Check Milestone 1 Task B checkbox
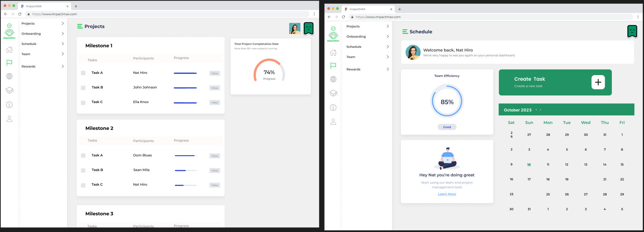This screenshot has height=232, width=644. [83, 88]
